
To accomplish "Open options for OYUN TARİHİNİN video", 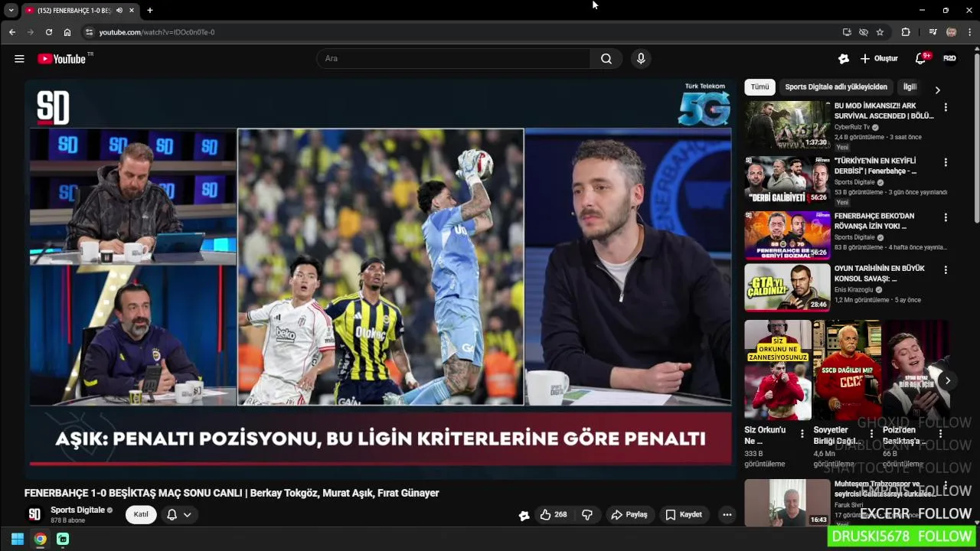I will coord(946,270).
